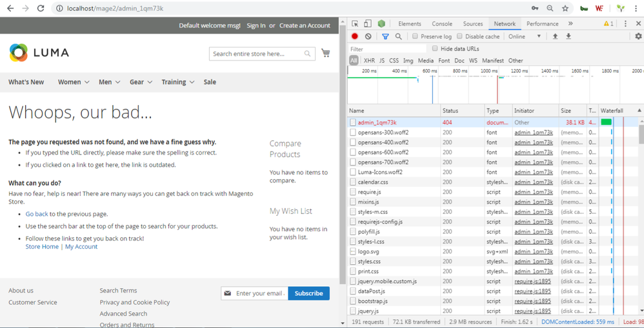Switch to the Console tab

[x=442, y=24]
